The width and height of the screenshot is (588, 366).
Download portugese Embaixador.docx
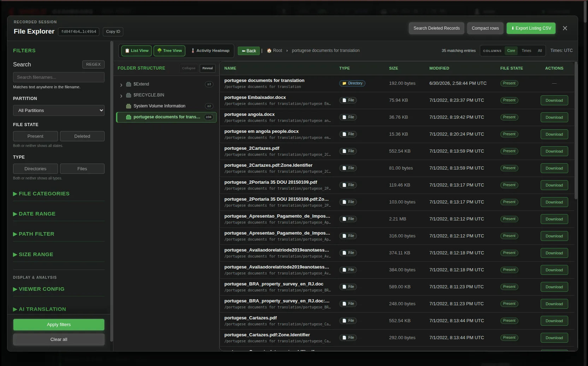(554, 100)
